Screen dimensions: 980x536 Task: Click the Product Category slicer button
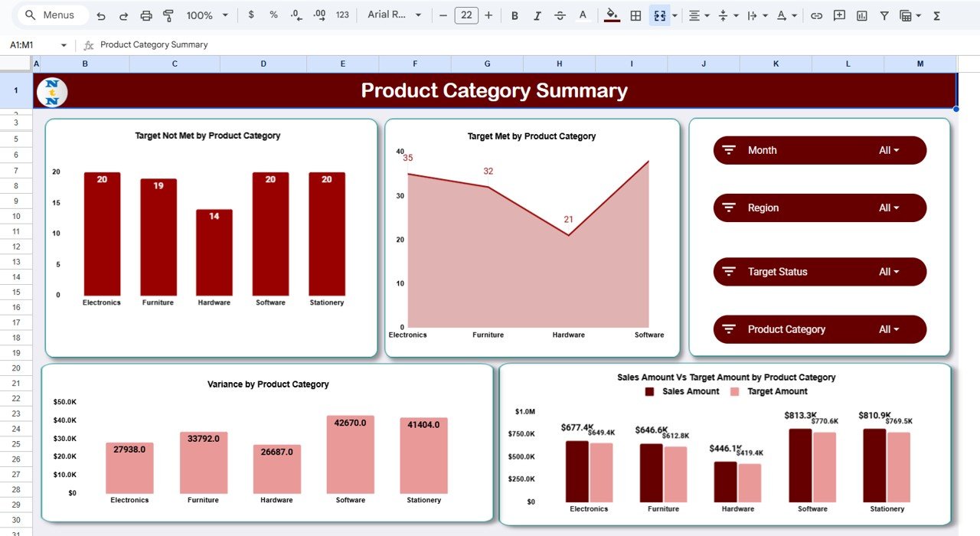(x=819, y=329)
